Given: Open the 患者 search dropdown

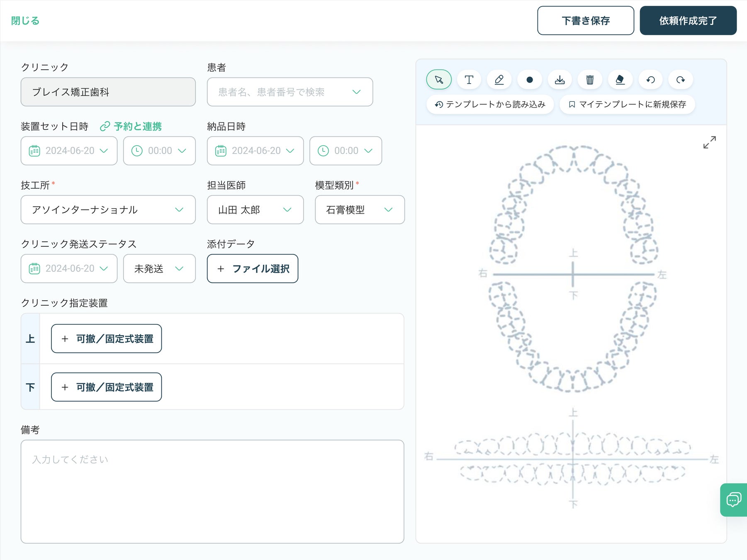Looking at the screenshot, I should tap(290, 92).
